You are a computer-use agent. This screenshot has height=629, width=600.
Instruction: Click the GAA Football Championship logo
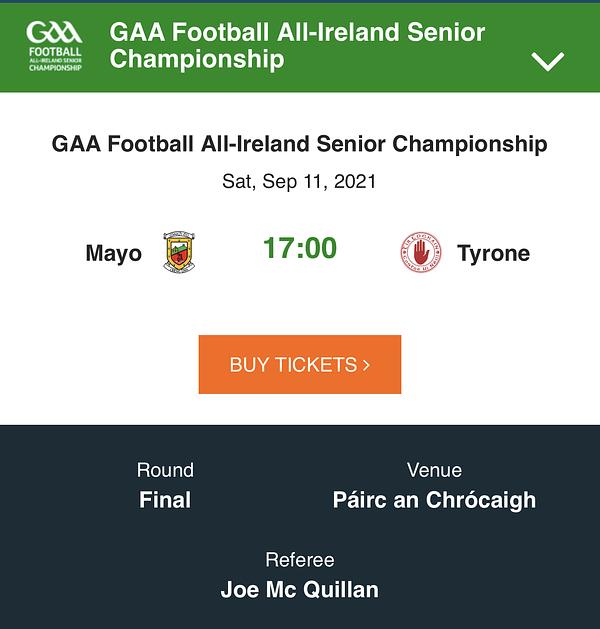[x=55, y=46]
